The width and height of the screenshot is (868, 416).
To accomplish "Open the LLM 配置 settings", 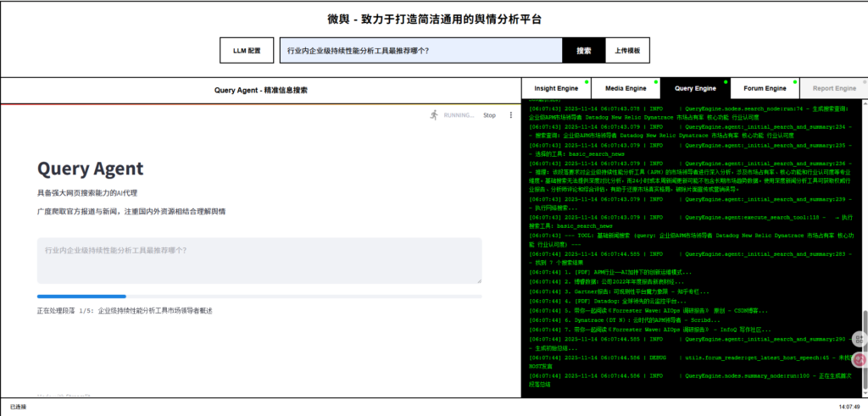I will coord(247,51).
